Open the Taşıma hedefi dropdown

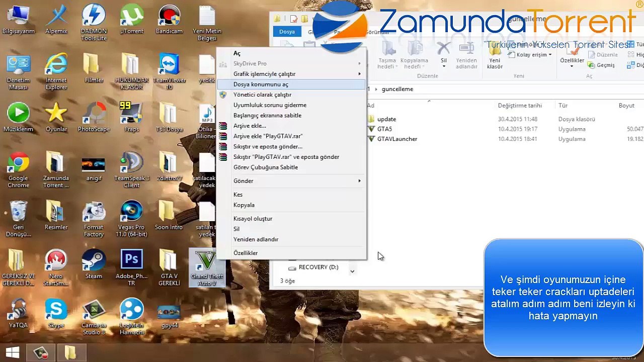(x=387, y=55)
